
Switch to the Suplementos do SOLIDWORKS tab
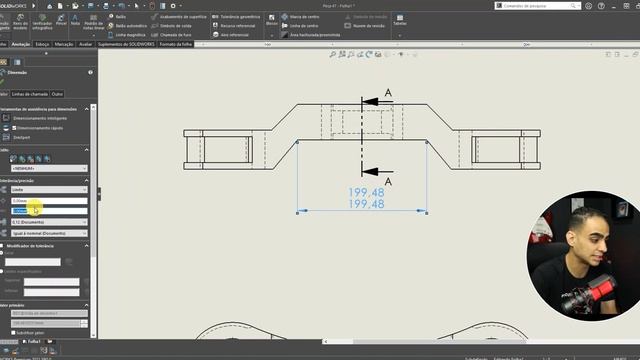[126, 44]
